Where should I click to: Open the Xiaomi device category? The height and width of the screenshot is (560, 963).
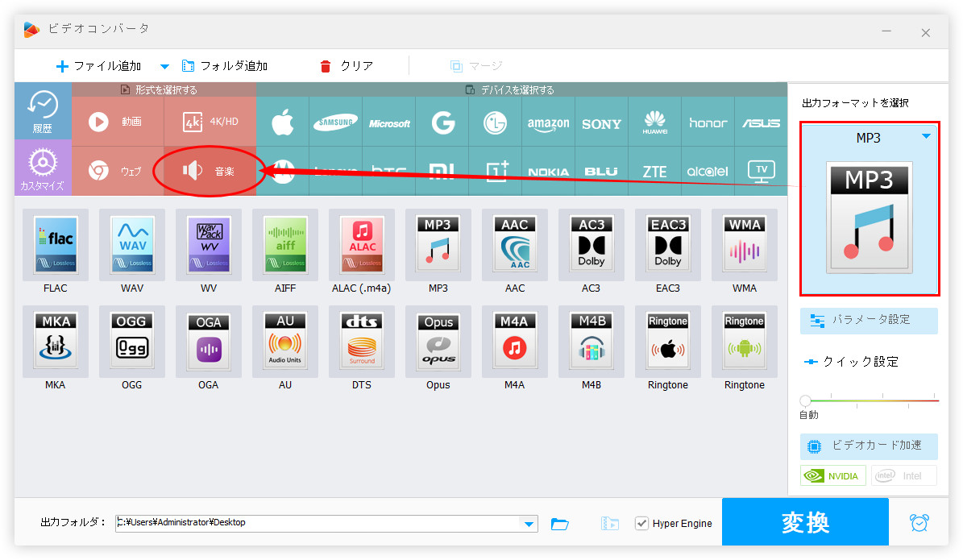click(442, 172)
